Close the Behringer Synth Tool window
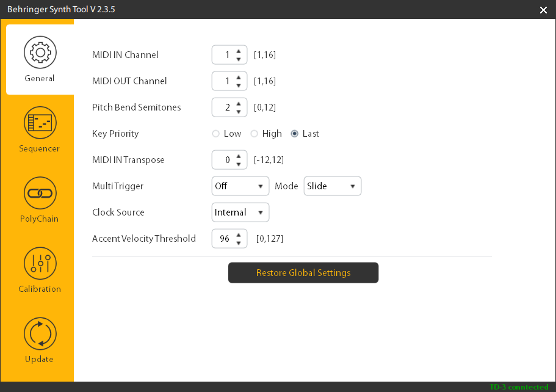Image resolution: width=556 pixels, height=392 pixels. click(x=543, y=10)
